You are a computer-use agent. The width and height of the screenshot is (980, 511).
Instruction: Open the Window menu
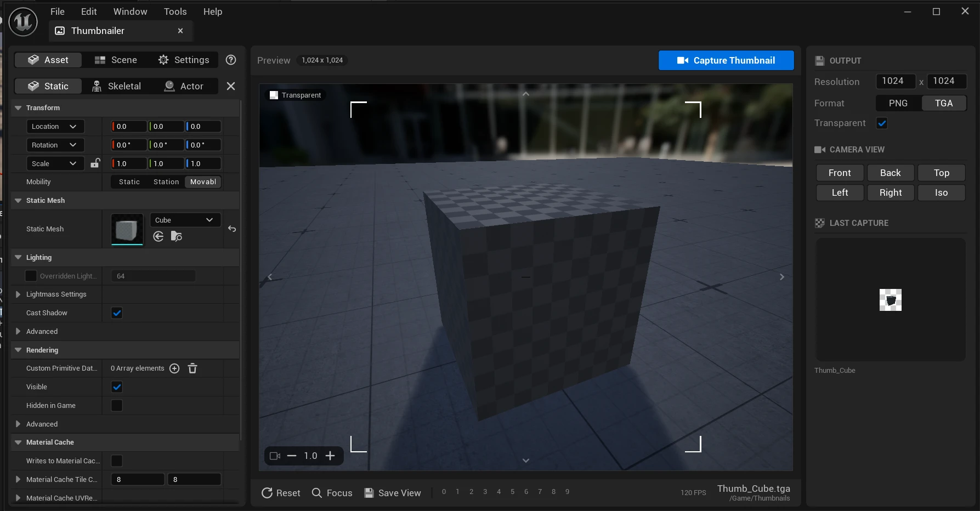[x=130, y=12]
